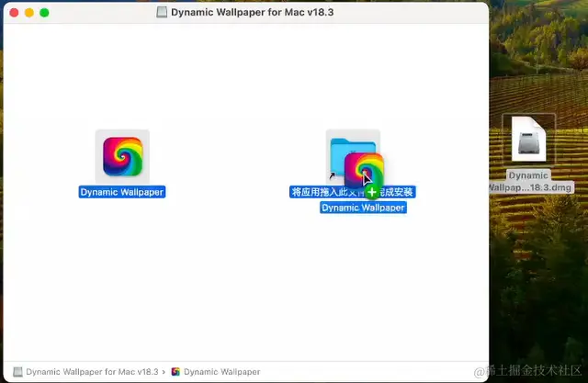Click the disk icon in the path bar
This screenshot has width=588, height=383.
[x=17, y=372]
